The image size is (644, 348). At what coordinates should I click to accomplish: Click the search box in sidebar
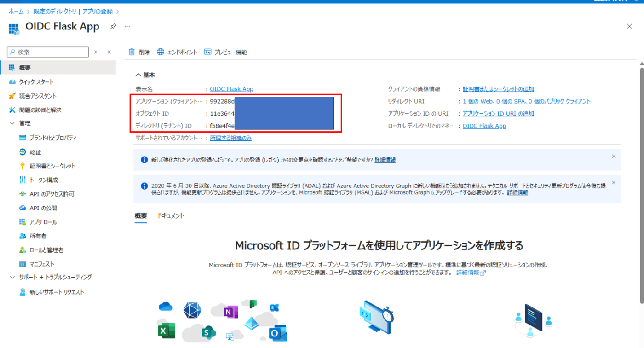48,52
